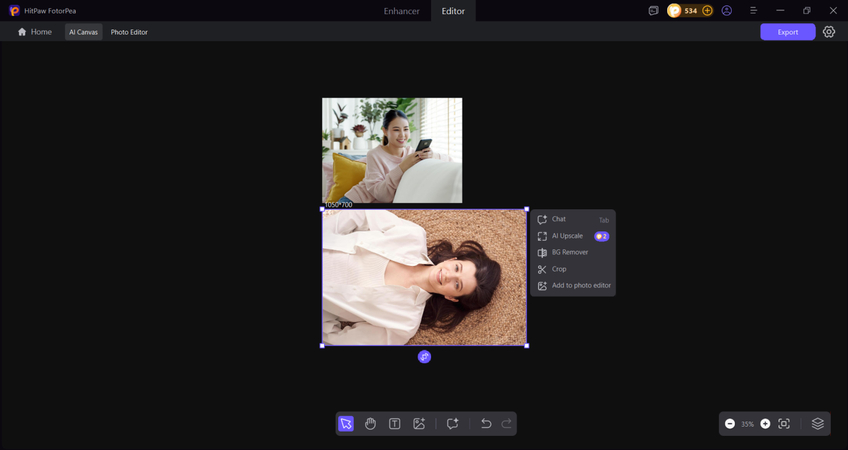Select the pointer selection tool
This screenshot has height=450, width=848.
click(346, 424)
